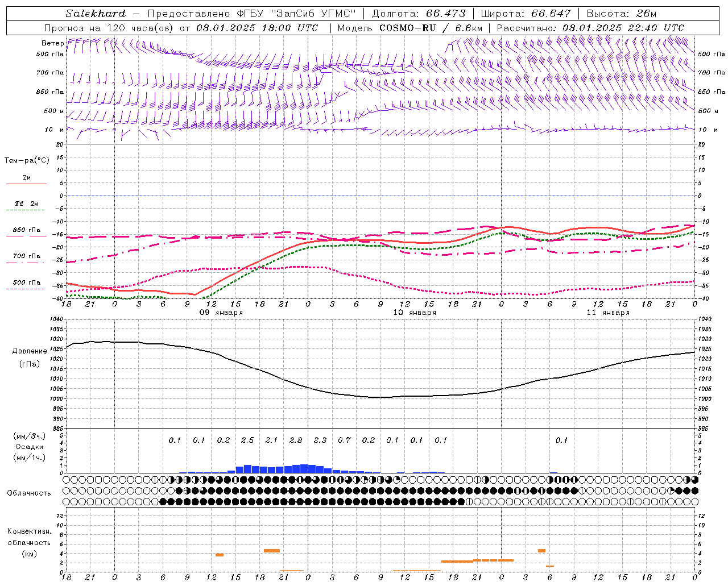The image size is (728, 582).
Task: Click the 500 гПа temperature legend entry
Action: 27,282
